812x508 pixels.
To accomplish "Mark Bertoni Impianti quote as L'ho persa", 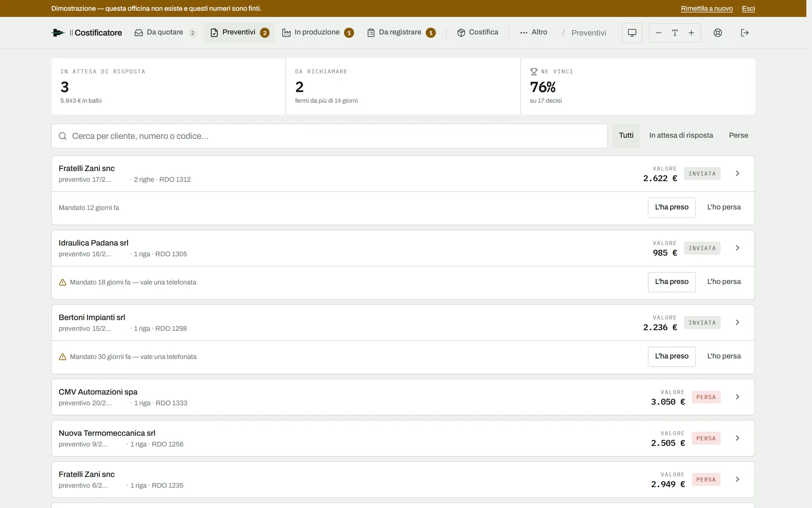I will tap(724, 356).
